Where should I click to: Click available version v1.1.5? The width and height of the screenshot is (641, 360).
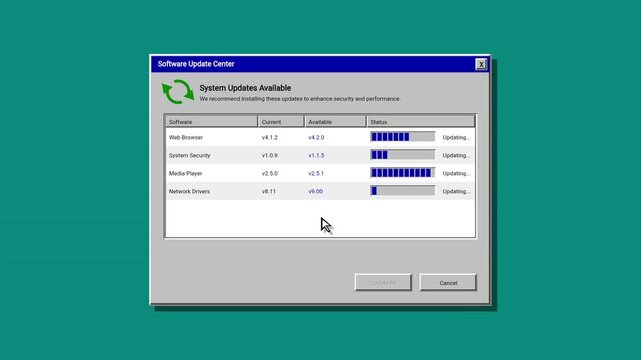click(x=316, y=155)
